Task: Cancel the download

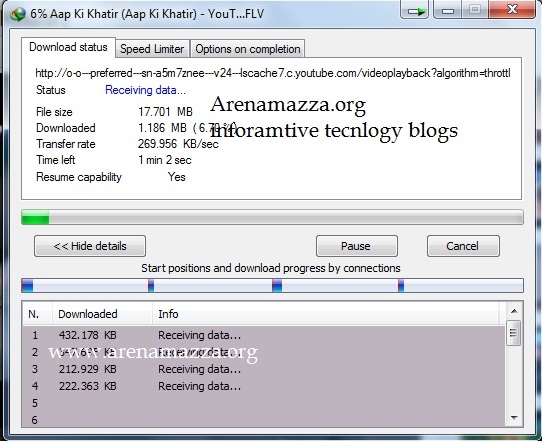Action: [463, 246]
